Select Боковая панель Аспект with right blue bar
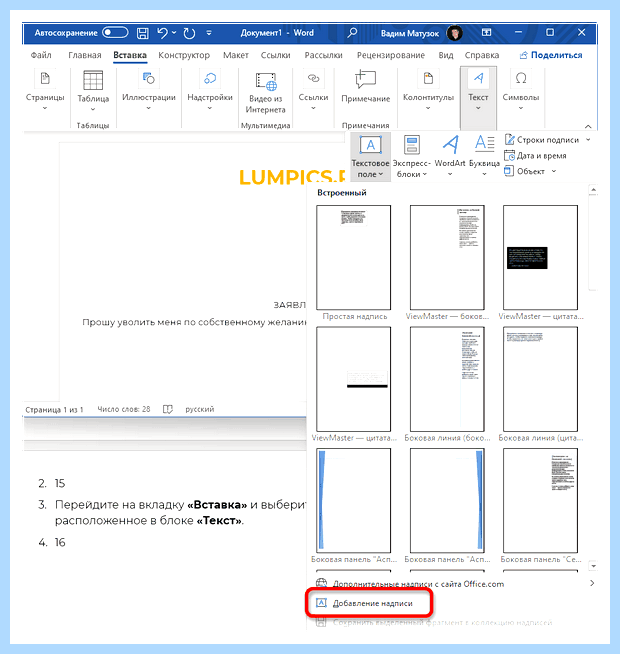 click(x=447, y=501)
